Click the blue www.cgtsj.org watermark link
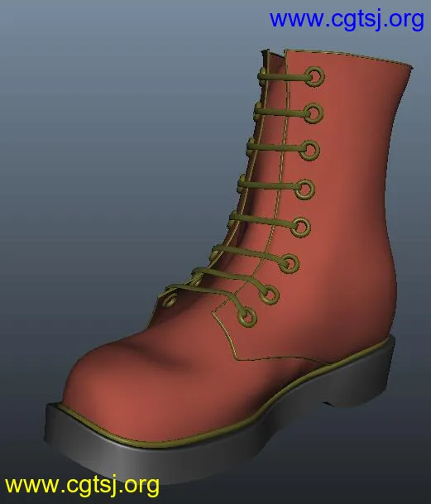The image size is (431, 504). click(347, 20)
